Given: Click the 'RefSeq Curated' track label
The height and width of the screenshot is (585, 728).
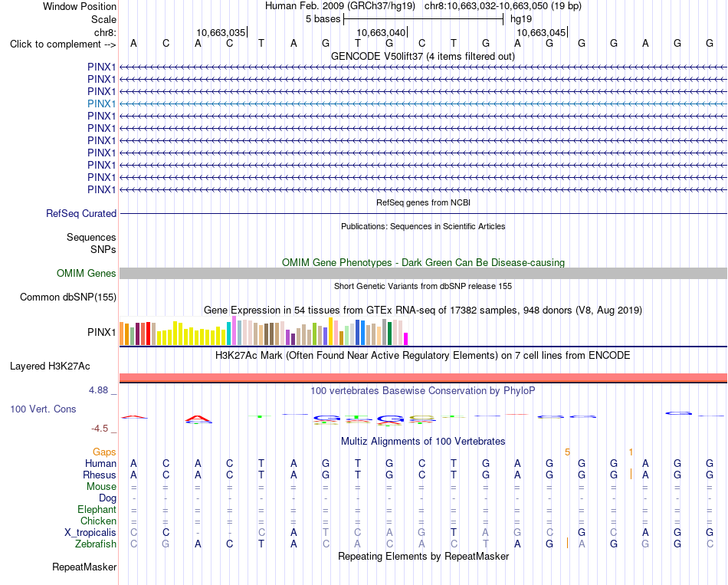Looking at the screenshot, I should click(80, 213).
